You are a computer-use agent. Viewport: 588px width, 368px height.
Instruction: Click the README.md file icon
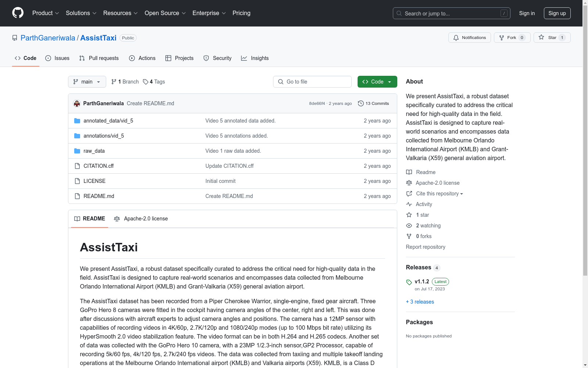(77, 196)
